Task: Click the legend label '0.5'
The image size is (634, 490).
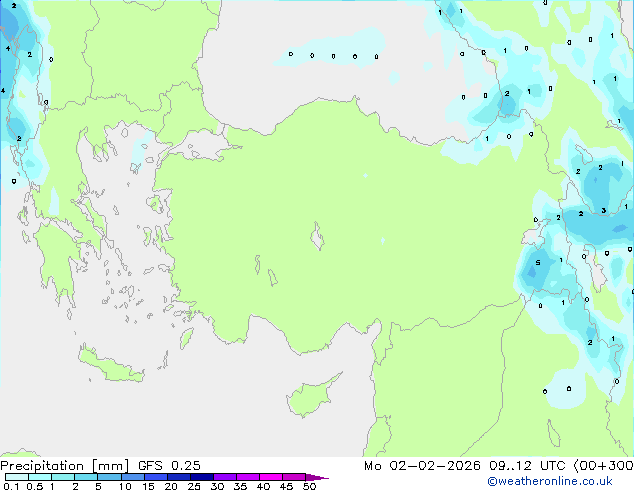Action: point(34,486)
